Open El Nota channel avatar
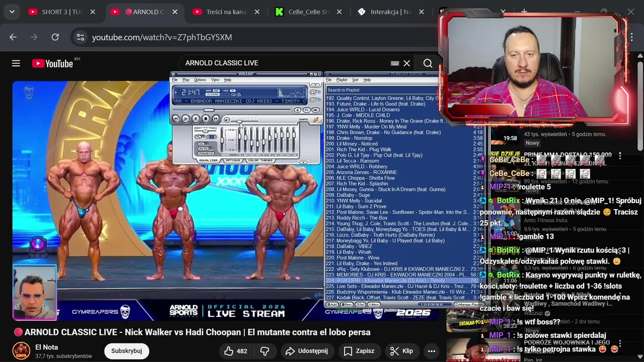The image size is (644, 362). click(21, 351)
